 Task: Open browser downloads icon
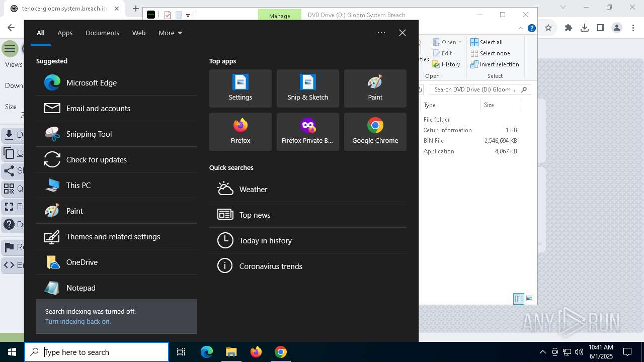(585, 28)
